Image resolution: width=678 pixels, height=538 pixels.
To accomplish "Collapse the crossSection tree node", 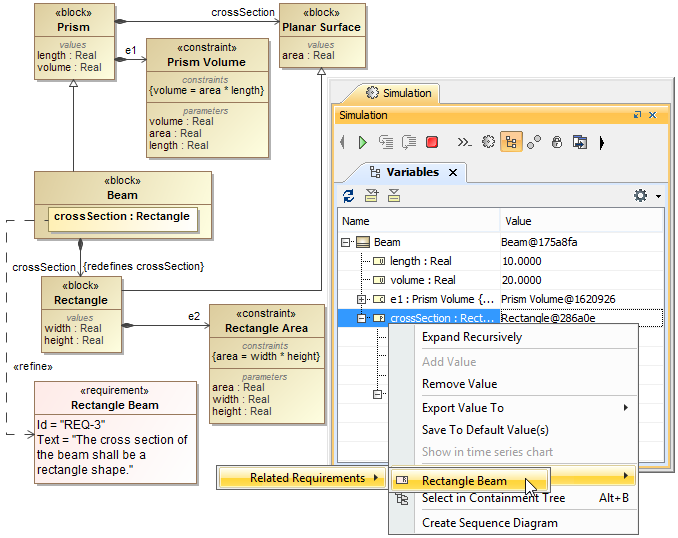I will [362, 318].
